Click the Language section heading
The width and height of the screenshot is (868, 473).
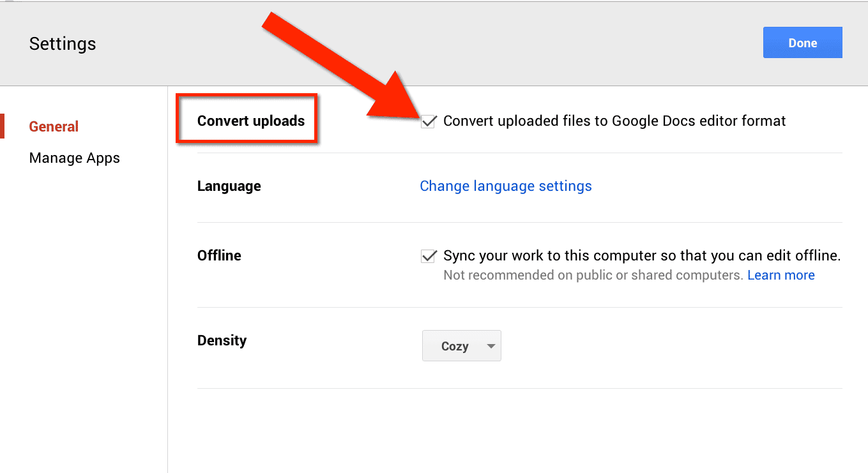(x=229, y=186)
